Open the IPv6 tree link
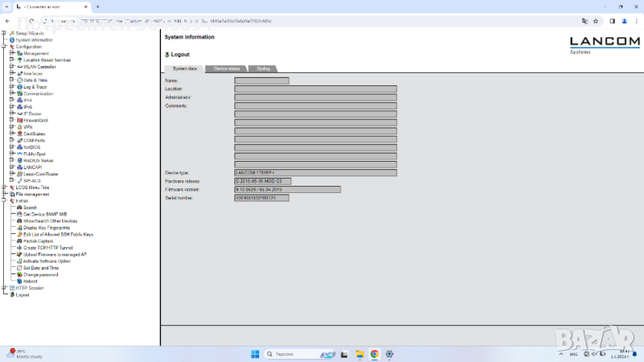 [x=27, y=107]
